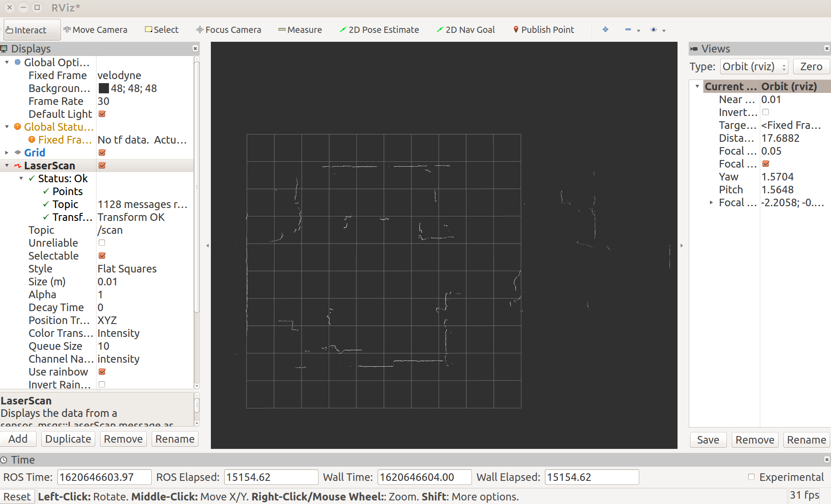Viewport: 831px width, 504px height.
Task: Expand the Grid display item
Action: 6,152
